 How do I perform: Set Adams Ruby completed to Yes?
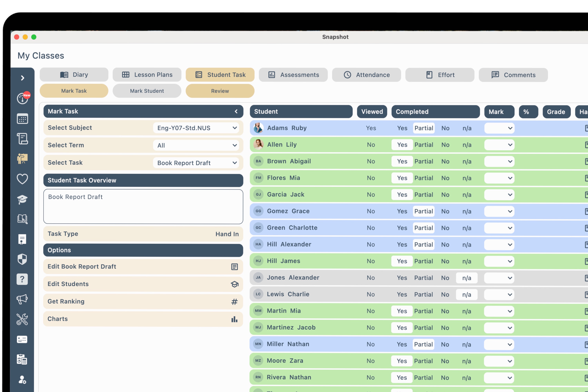(402, 128)
